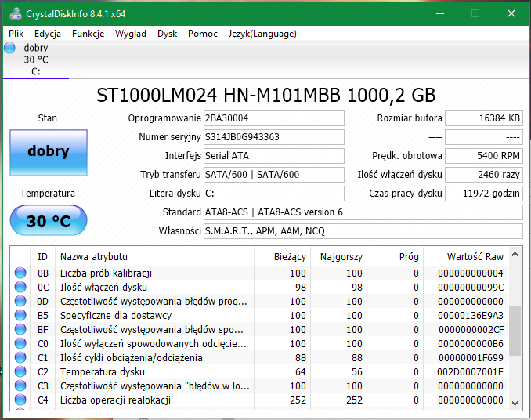Click the Rozmiar bufora value 16384 KB

tap(484, 118)
